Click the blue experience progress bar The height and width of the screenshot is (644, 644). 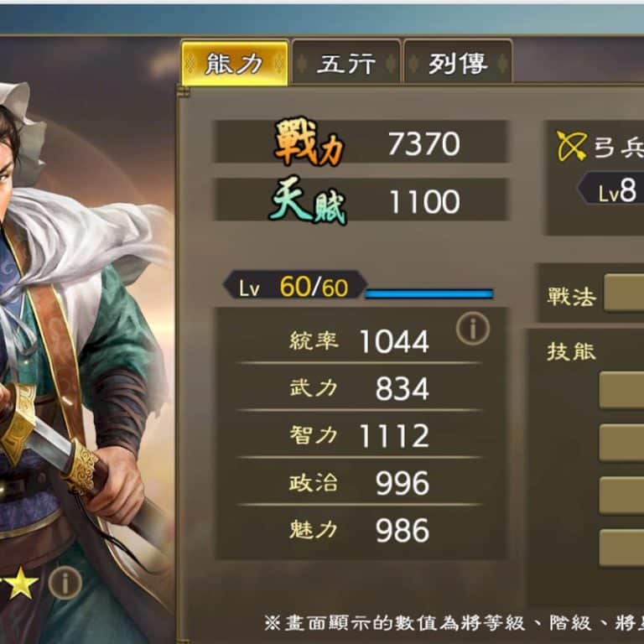pos(429,293)
